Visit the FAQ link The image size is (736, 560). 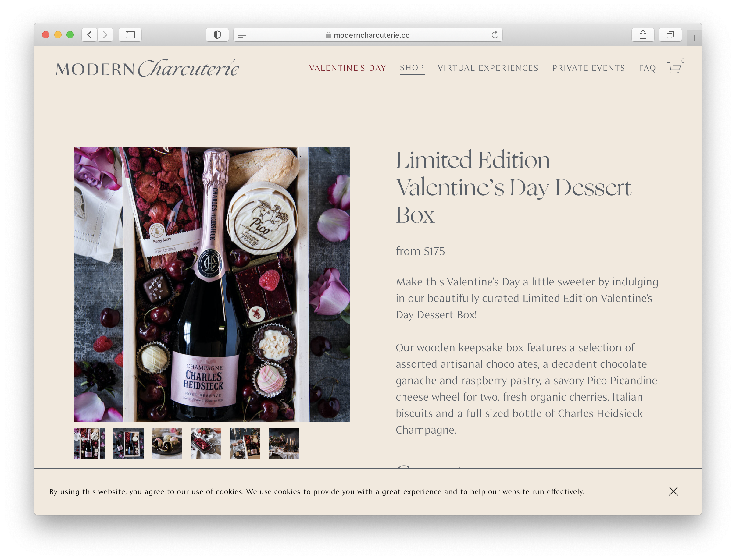(x=647, y=68)
